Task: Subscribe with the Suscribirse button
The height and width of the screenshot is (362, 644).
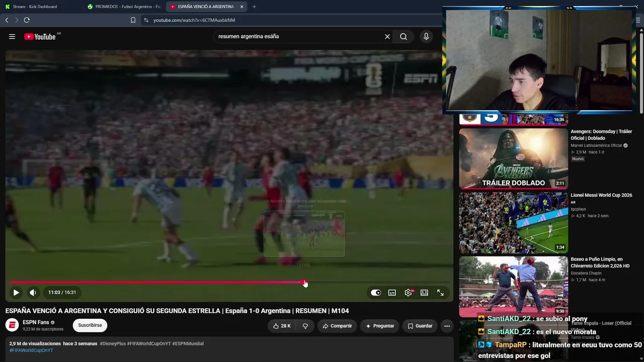Action: 90,325
